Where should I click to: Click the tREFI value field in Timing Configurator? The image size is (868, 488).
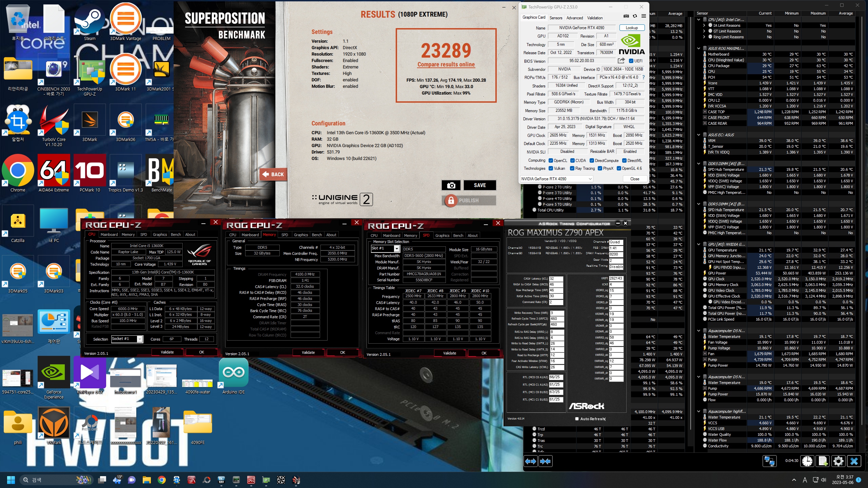click(x=616, y=279)
